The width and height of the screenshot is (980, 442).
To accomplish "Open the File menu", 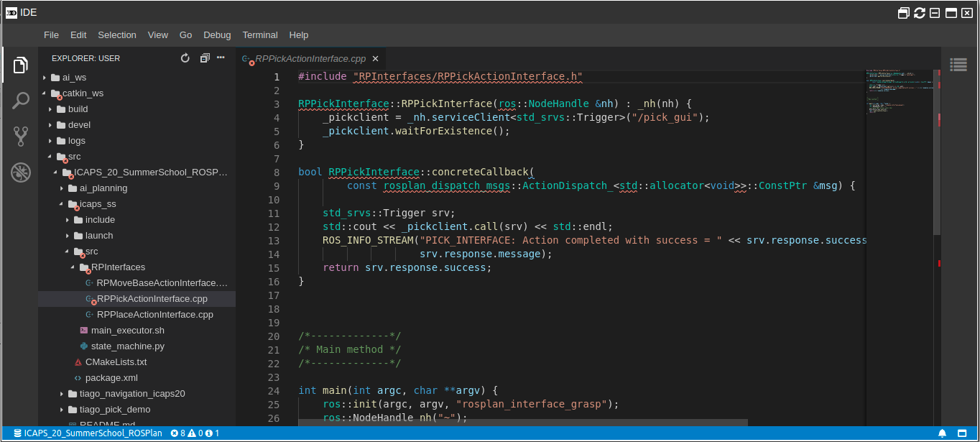I will (x=51, y=34).
